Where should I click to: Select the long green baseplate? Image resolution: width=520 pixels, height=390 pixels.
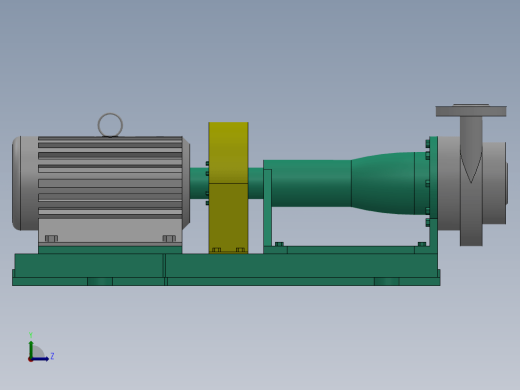point(226,269)
